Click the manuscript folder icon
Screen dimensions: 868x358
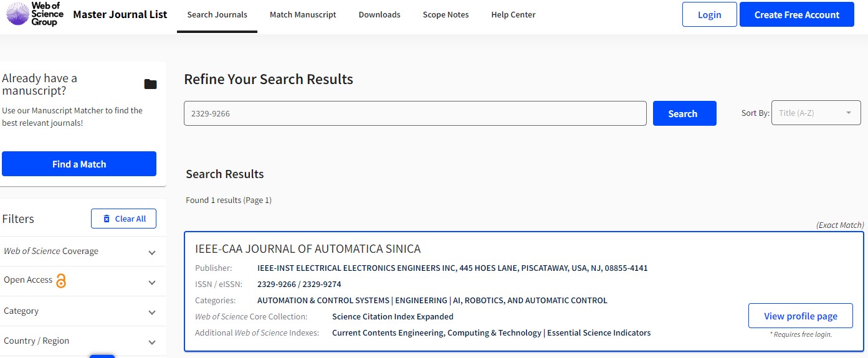tap(150, 84)
